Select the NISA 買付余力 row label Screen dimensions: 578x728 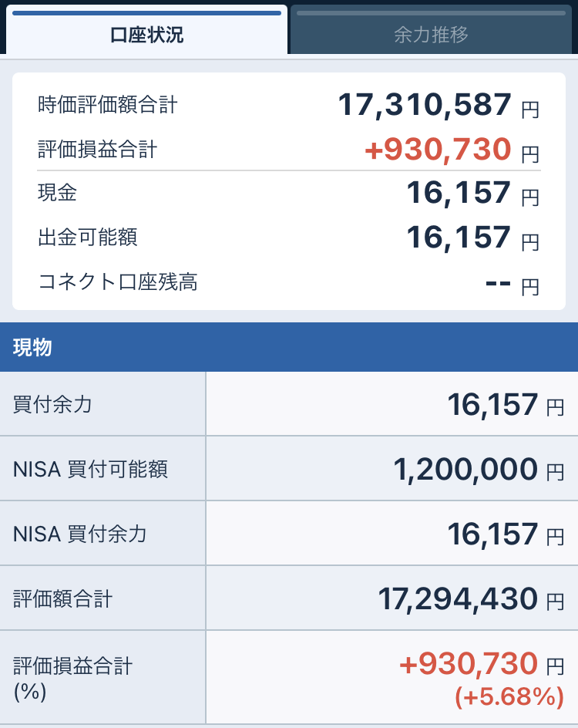click(x=80, y=534)
